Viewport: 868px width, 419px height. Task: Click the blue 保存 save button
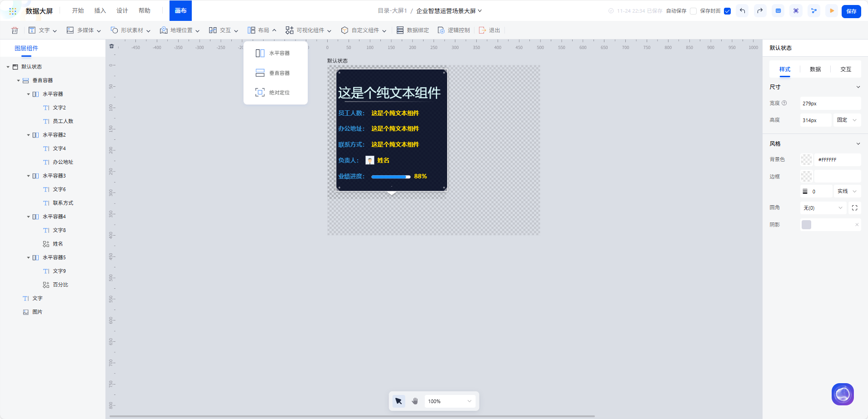852,11
